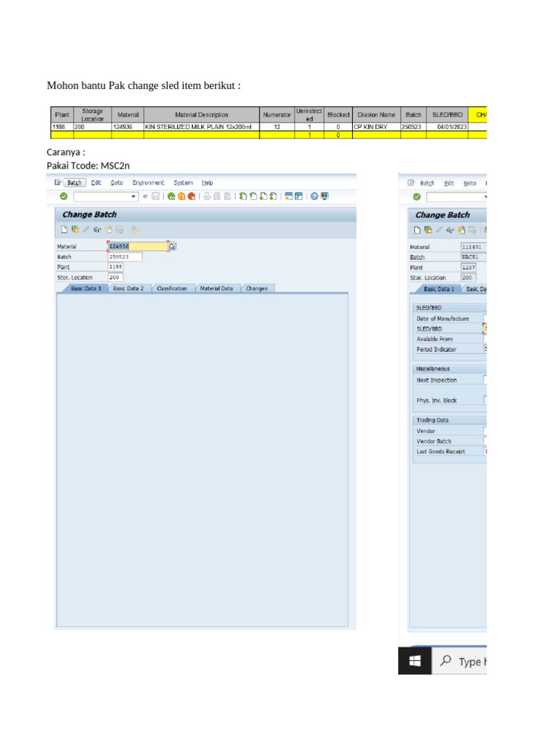
Task: Click Material Description column header in table
Action: click(201, 115)
